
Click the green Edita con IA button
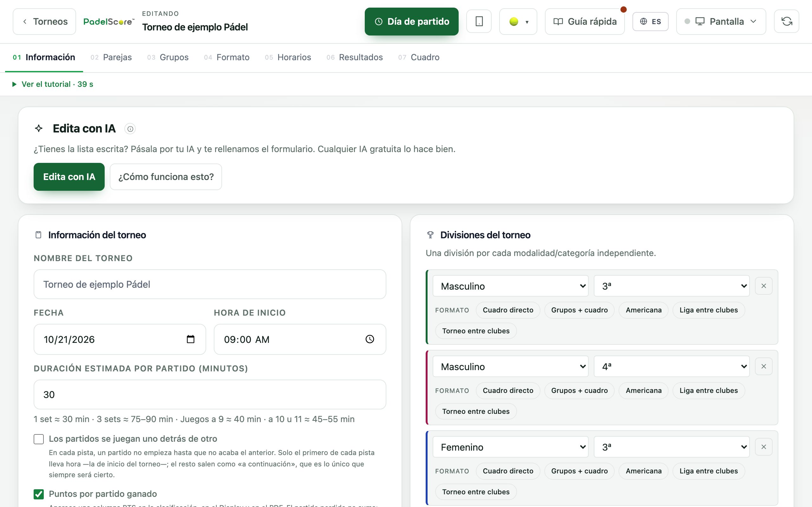69,177
